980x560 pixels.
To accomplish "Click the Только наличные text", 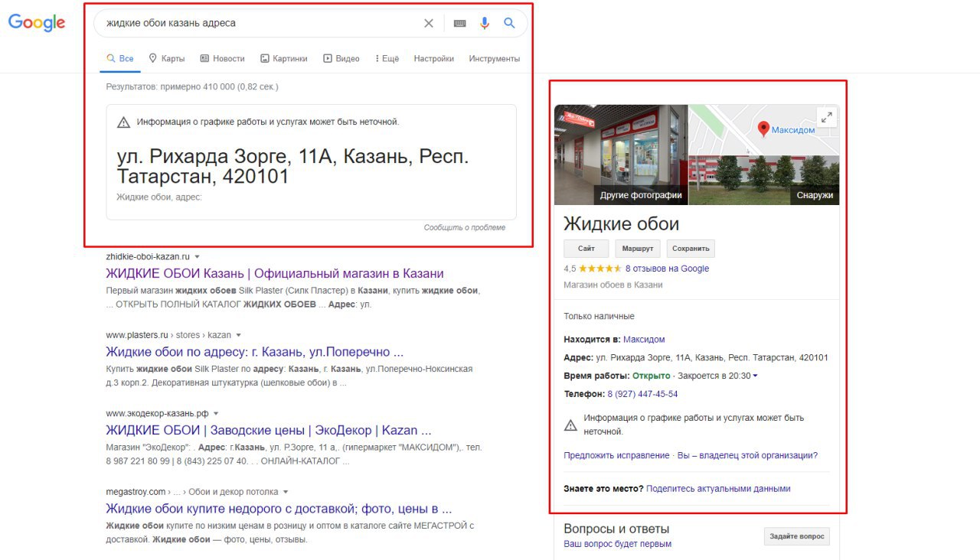I will 599,316.
